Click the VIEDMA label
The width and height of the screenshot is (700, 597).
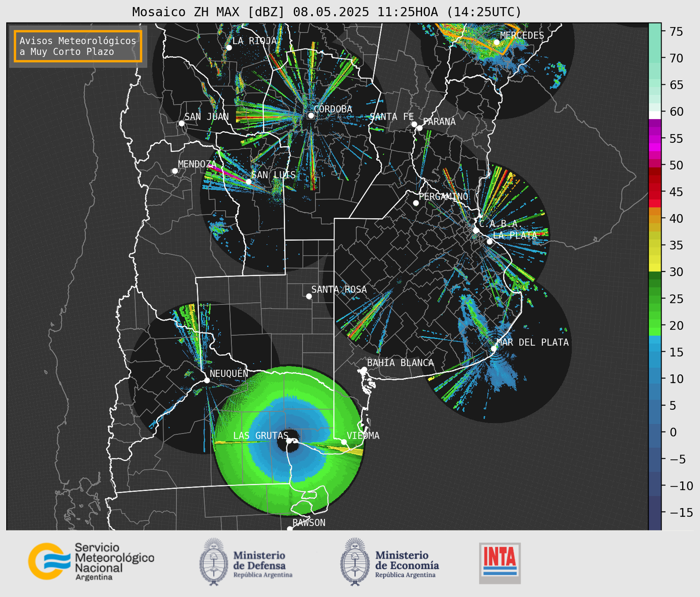tap(363, 436)
